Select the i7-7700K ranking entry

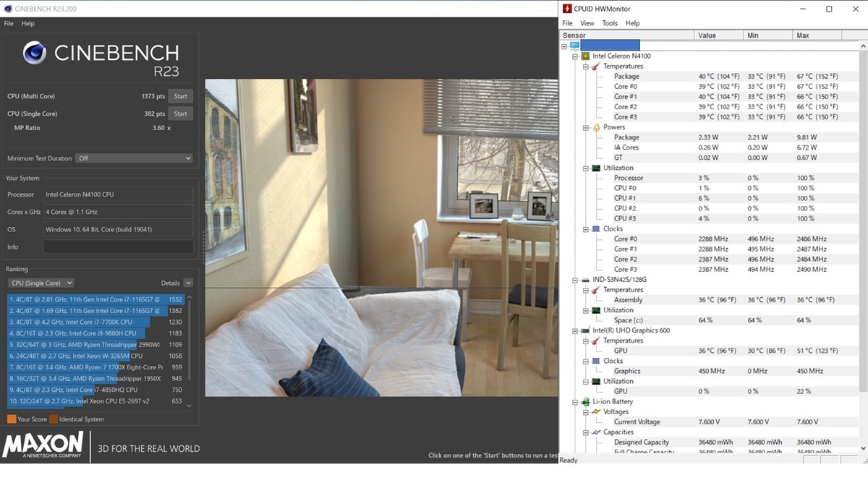(x=96, y=322)
